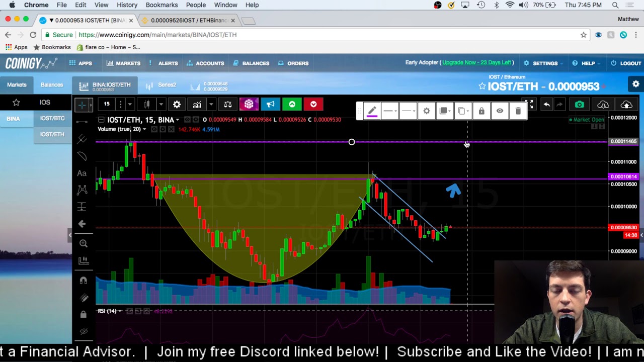Click the red down arrow sell button
The height and width of the screenshot is (362, 644).
[x=313, y=104]
